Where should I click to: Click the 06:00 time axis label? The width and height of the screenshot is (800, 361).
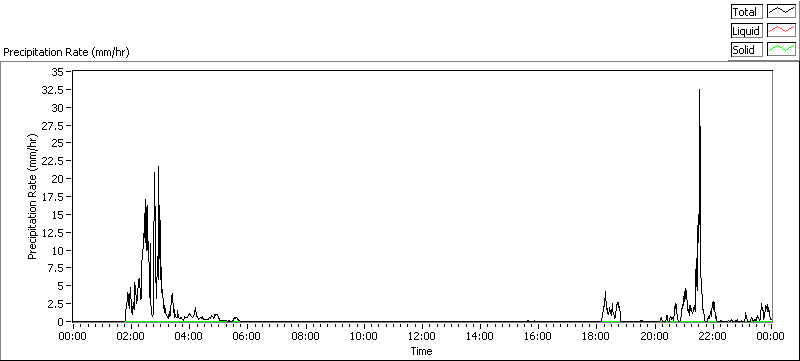(247, 337)
